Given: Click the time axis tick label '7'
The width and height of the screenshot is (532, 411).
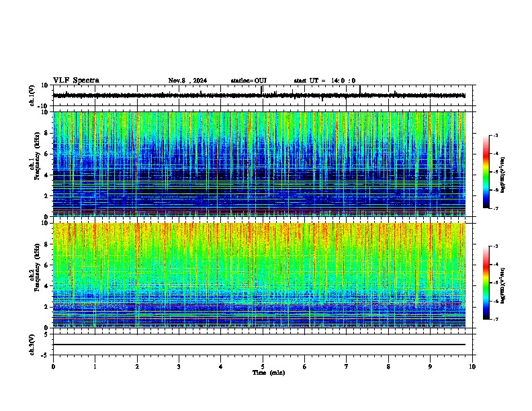Looking at the screenshot, I should 347,367.
